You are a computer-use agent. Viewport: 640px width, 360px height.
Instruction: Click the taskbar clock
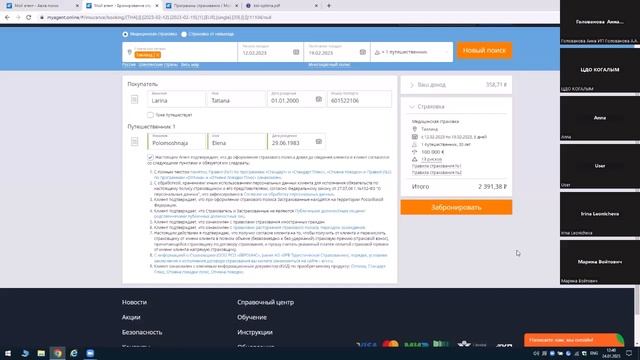point(611,353)
